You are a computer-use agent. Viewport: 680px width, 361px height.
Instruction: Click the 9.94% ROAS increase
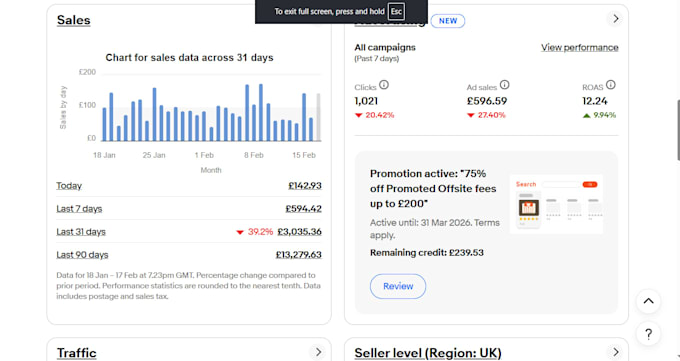coord(599,115)
